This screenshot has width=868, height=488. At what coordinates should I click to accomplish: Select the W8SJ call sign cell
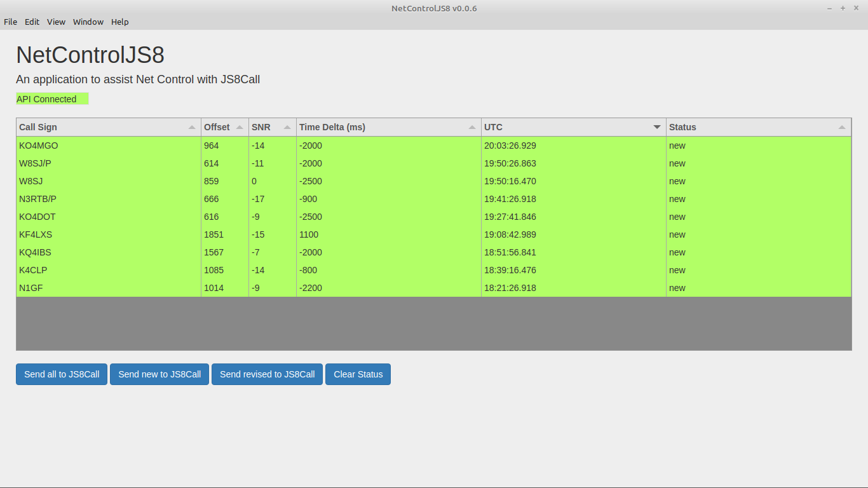[x=109, y=181]
